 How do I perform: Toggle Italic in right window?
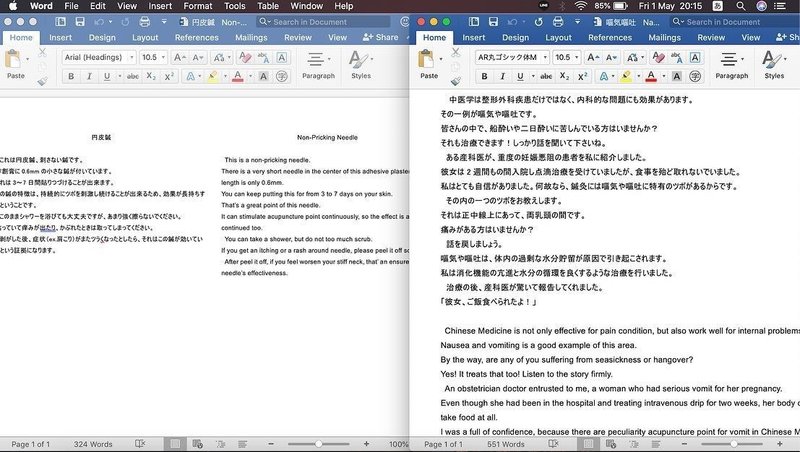coord(502,77)
